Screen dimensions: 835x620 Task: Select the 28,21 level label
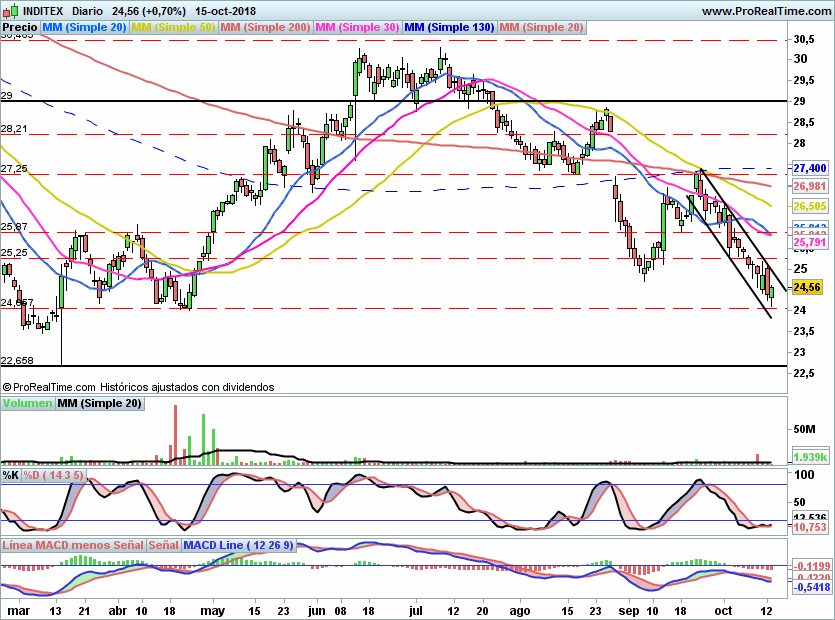[14, 128]
